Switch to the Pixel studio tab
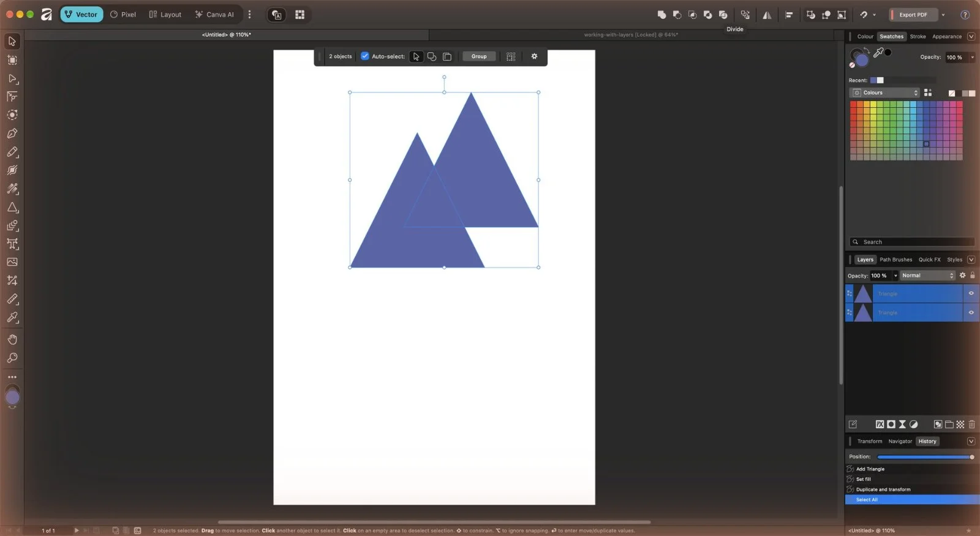 click(x=123, y=15)
